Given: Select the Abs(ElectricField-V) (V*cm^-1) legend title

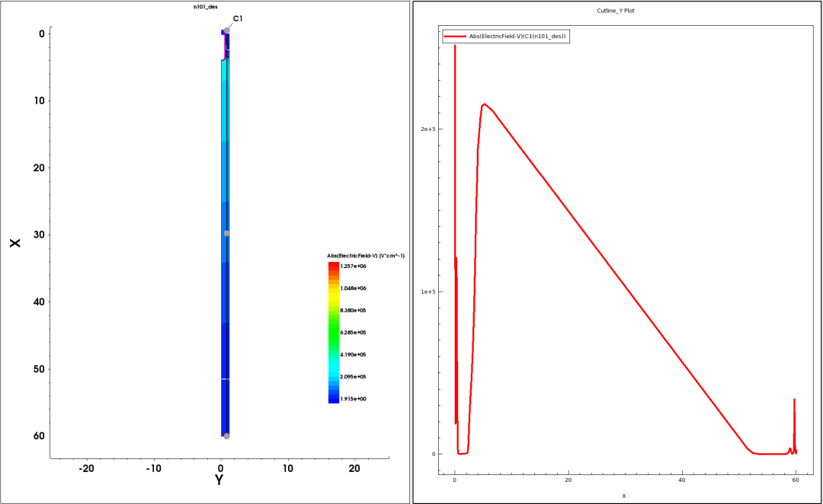Looking at the screenshot, I should tap(366, 256).
